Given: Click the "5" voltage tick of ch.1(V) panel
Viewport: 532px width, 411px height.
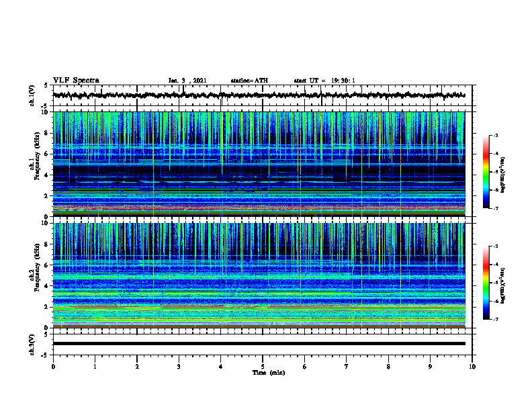Looking at the screenshot, I should click(46, 85).
